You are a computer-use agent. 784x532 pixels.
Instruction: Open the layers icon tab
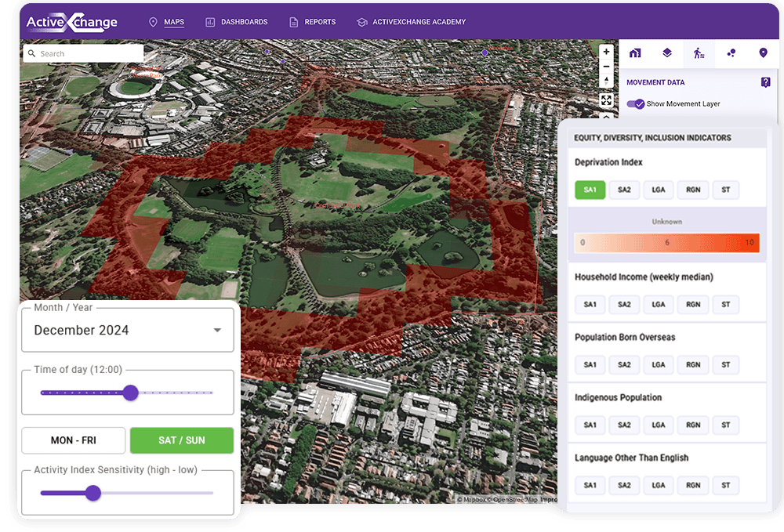(x=667, y=53)
